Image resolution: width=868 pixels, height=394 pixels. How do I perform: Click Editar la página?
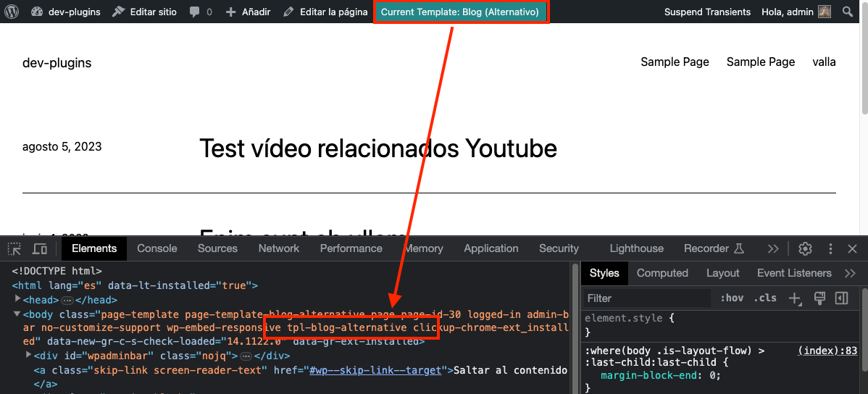click(x=325, y=12)
